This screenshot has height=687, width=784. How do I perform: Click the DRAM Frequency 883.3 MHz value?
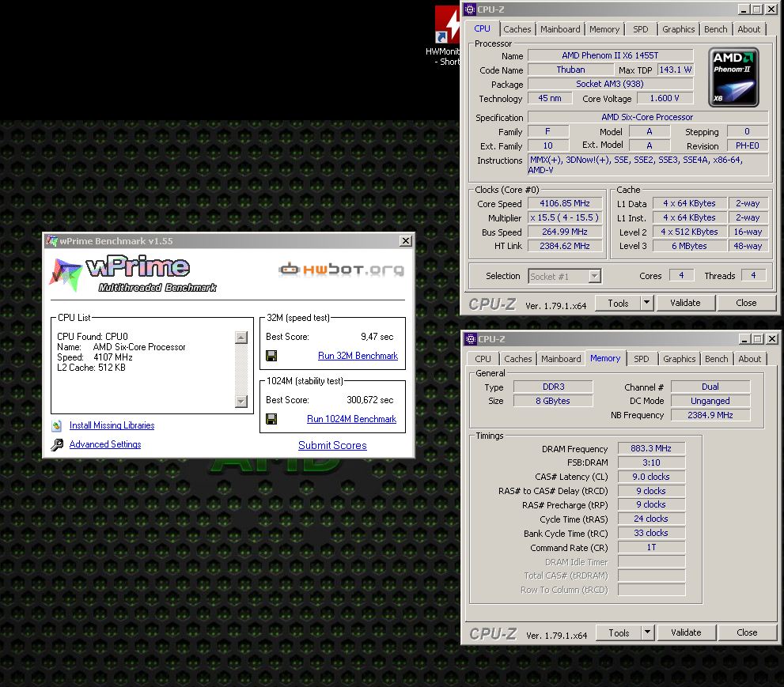click(651, 449)
